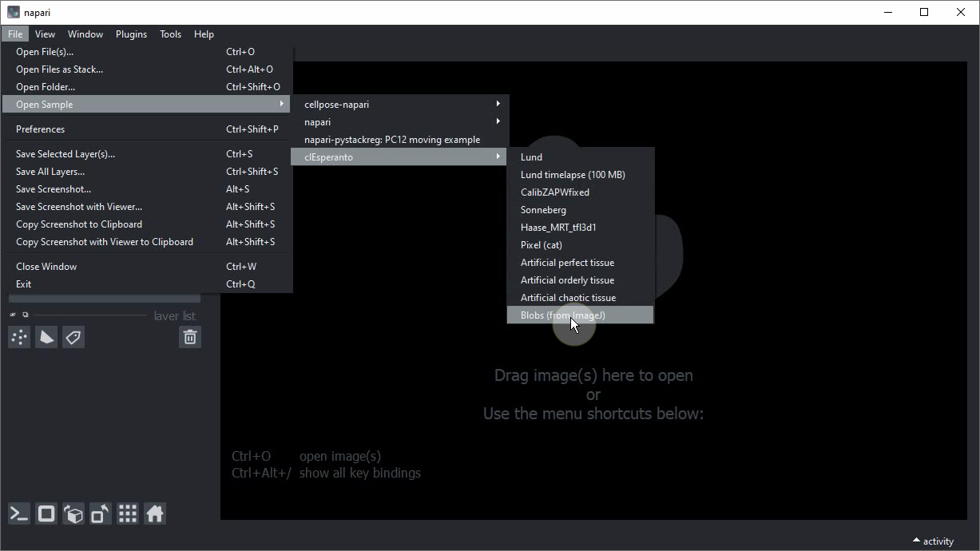Create a new points layer
Image resolution: width=980 pixels, height=551 pixels.
pos(19,338)
